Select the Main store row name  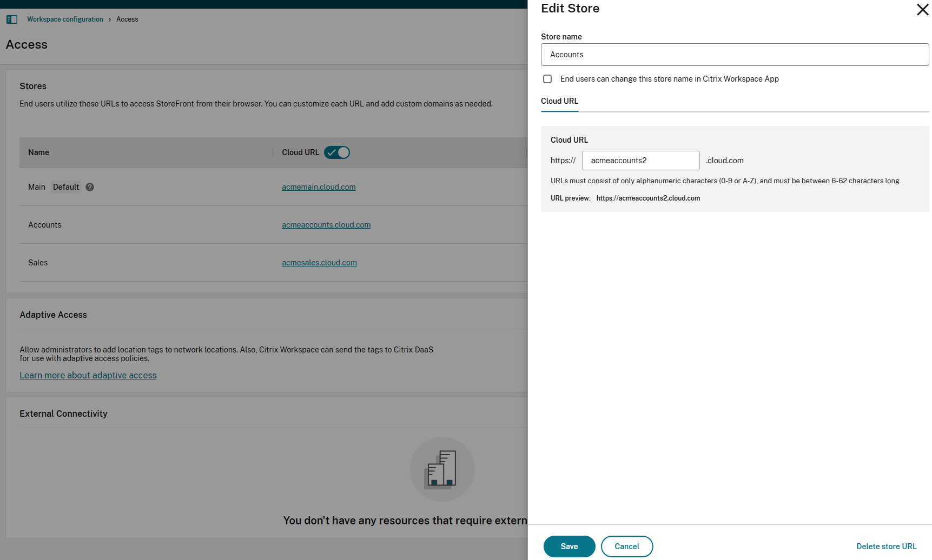[x=37, y=187]
